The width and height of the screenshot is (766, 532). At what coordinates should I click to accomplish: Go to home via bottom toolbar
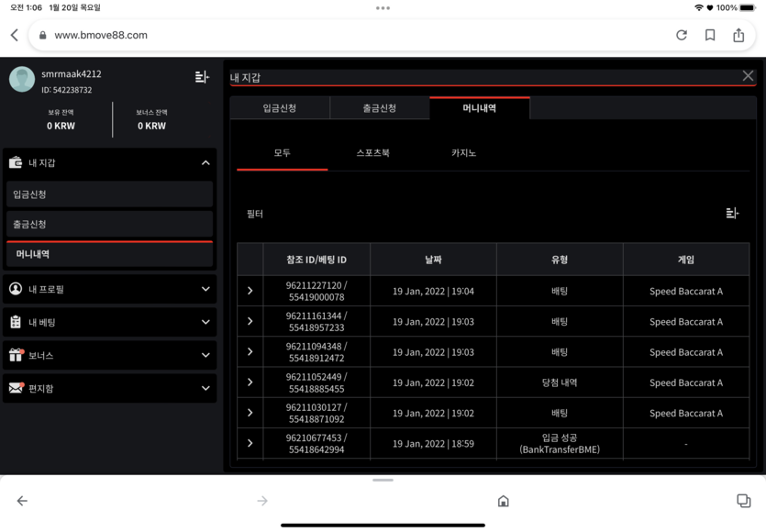click(x=504, y=501)
